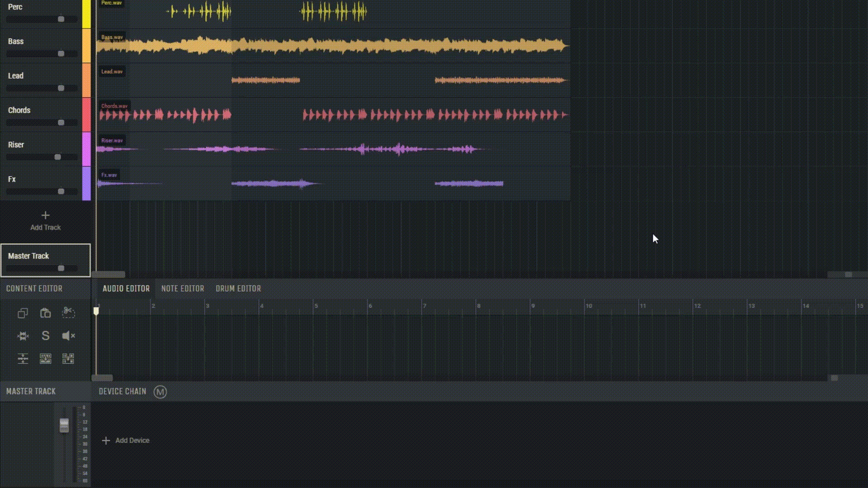Image resolution: width=868 pixels, height=488 pixels.
Task: Open the Audio Editor tab
Action: pos(126,288)
